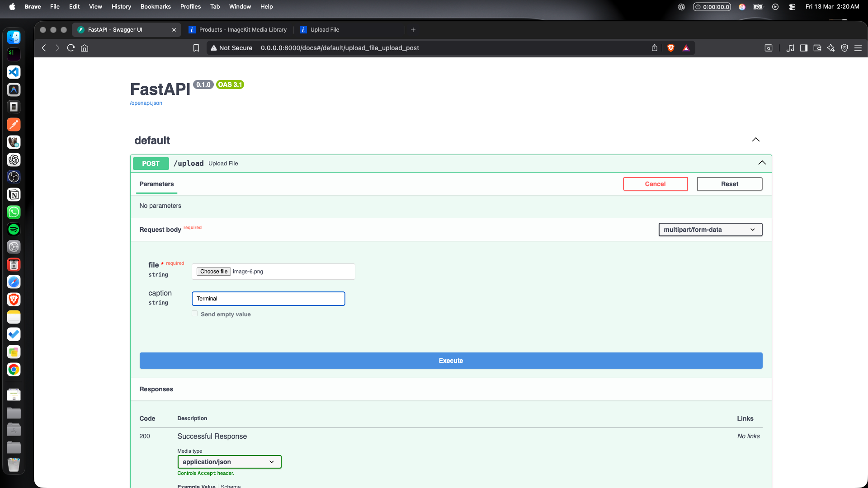This screenshot has width=868, height=488.
Task: Click the "No parameters" text
Action: [160, 206]
